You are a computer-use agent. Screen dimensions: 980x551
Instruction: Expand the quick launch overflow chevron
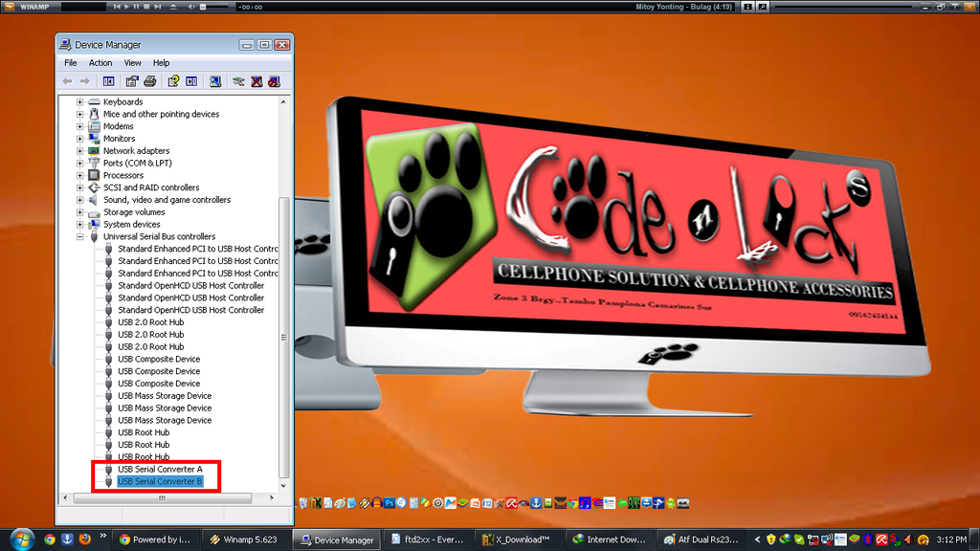[x=102, y=536]
